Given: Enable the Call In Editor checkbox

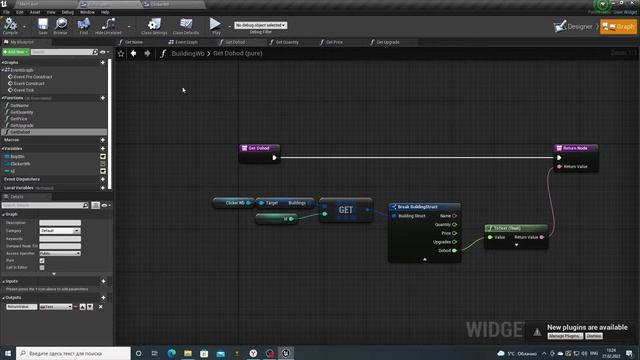Looking at the screenshot, I should click(x=42, y=268).
